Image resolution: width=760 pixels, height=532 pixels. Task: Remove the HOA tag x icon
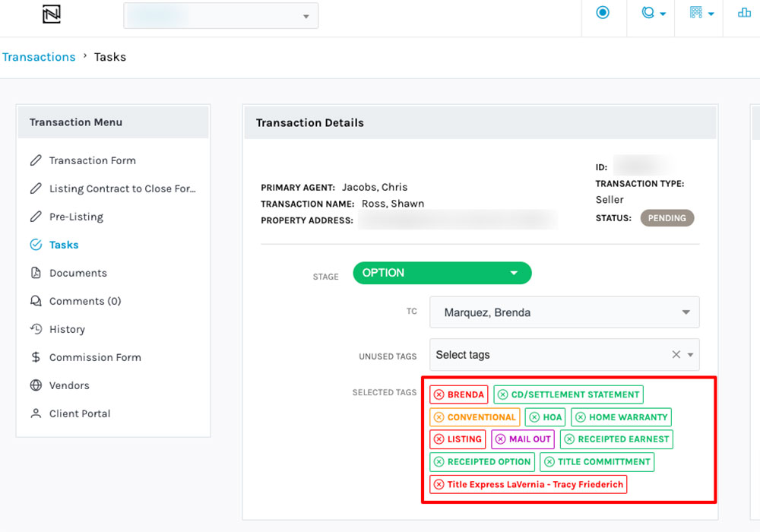pos(534,417)
